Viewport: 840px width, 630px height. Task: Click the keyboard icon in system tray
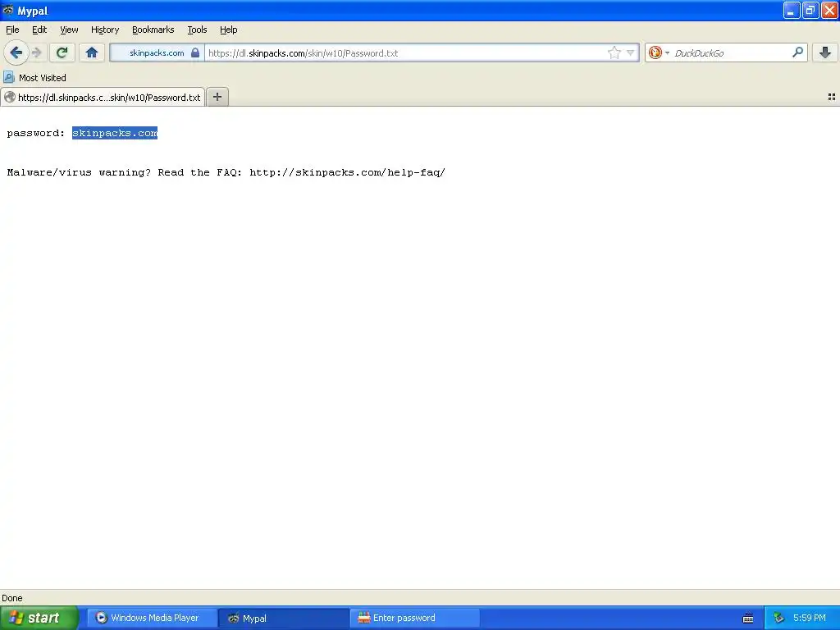748,619
